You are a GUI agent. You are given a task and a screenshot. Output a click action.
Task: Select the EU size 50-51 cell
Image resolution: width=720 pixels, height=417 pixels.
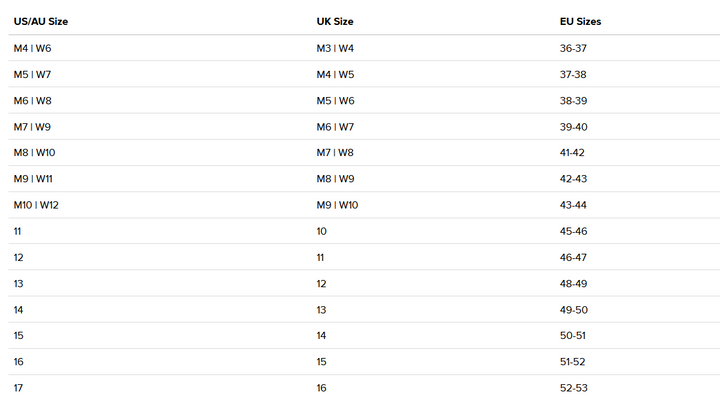[x=574, y=336]
